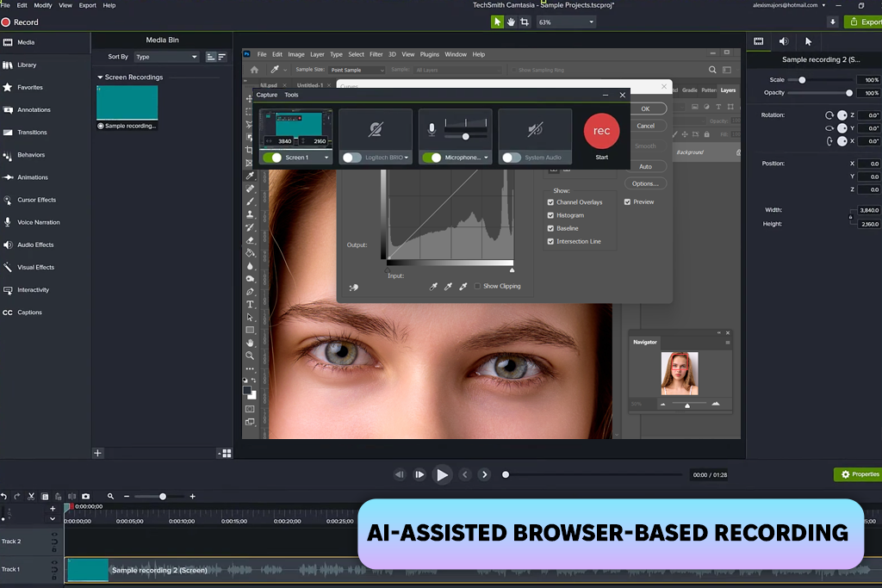Image resolution: width=882 pixels, height=588 pixels.
Task: Select the pan hand tool above canvas
Action: [511, 22]
